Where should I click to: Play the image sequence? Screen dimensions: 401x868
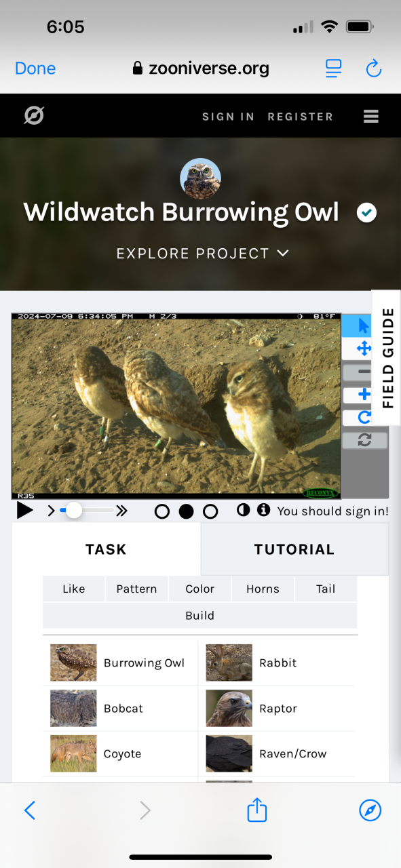(25, 511)
